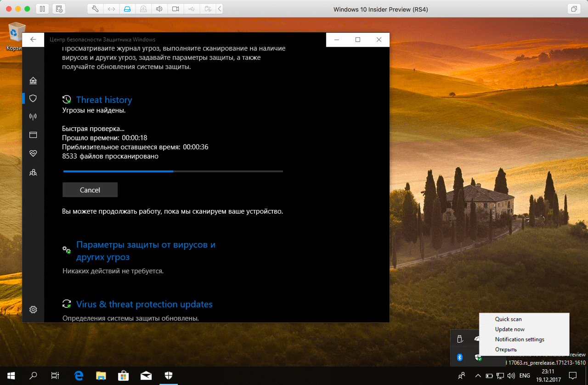Click the protection settings gears icon
The height and width of the screenshot is (385, 588).
[x=67, y=249]
